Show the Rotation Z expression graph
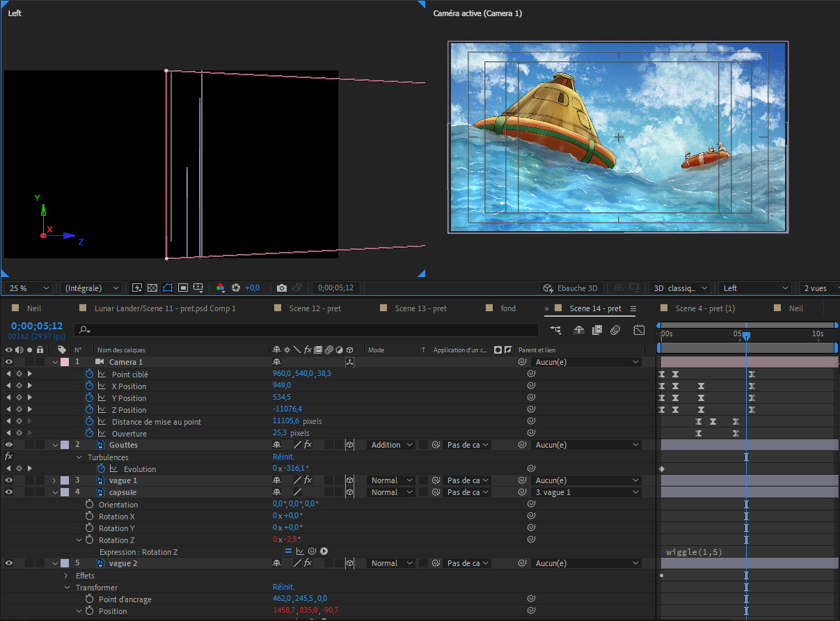The width and height of the screenshot is (840, 621). 300,551
